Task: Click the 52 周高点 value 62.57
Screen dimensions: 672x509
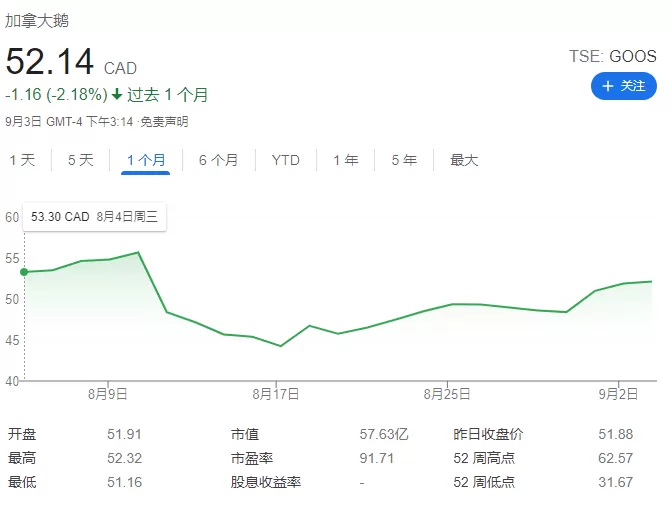Action: click(616, 458)
